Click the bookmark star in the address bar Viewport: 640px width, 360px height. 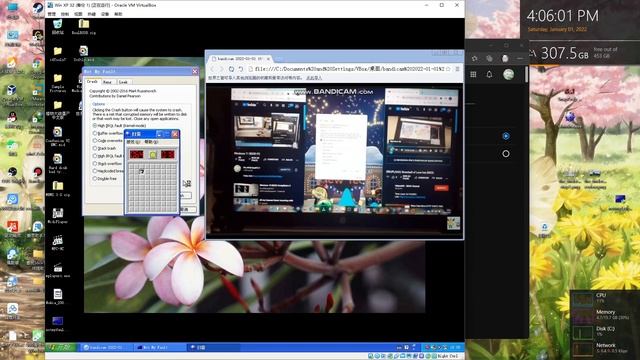pyautogui.click(x=448, y=69)
